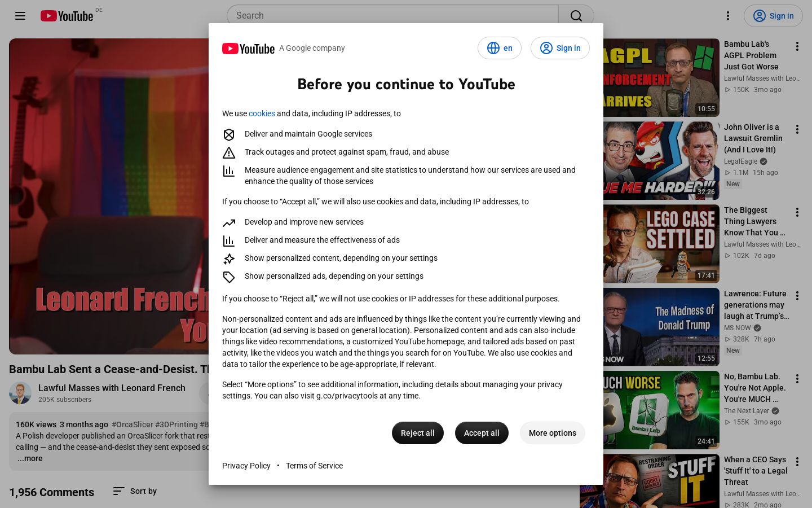The height and width of the screenshot is (508, 812).
Task: Open Lawful Masses with Leonard French channel
Action: click(x=112, y=388)
